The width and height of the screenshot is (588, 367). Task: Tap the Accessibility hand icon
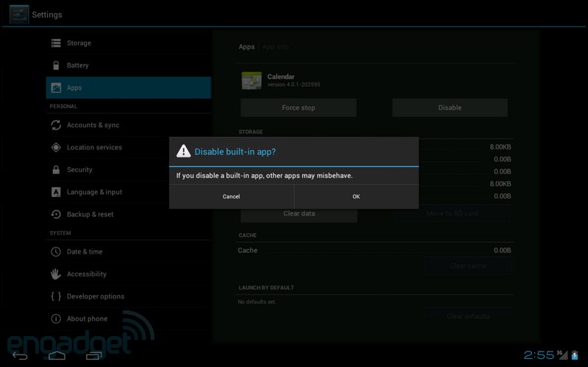[x=56, y=274]
